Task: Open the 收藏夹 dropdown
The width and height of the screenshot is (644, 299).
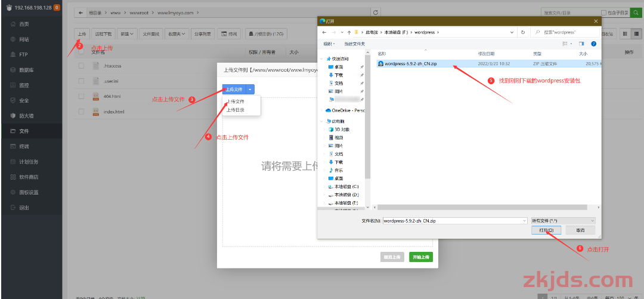Action: 177,34
